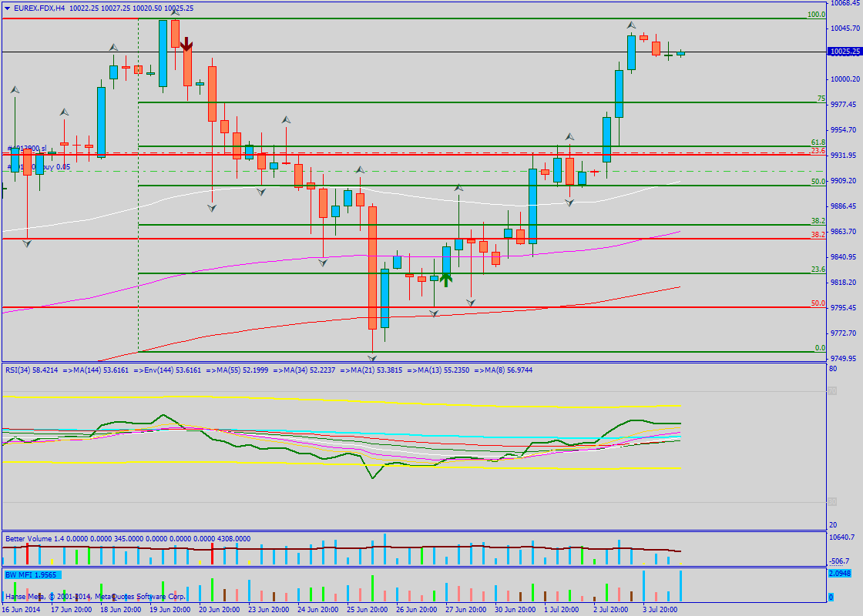Select the down fractal under the 16 Jun low
The image size is (863, 616).
(27, 243)
